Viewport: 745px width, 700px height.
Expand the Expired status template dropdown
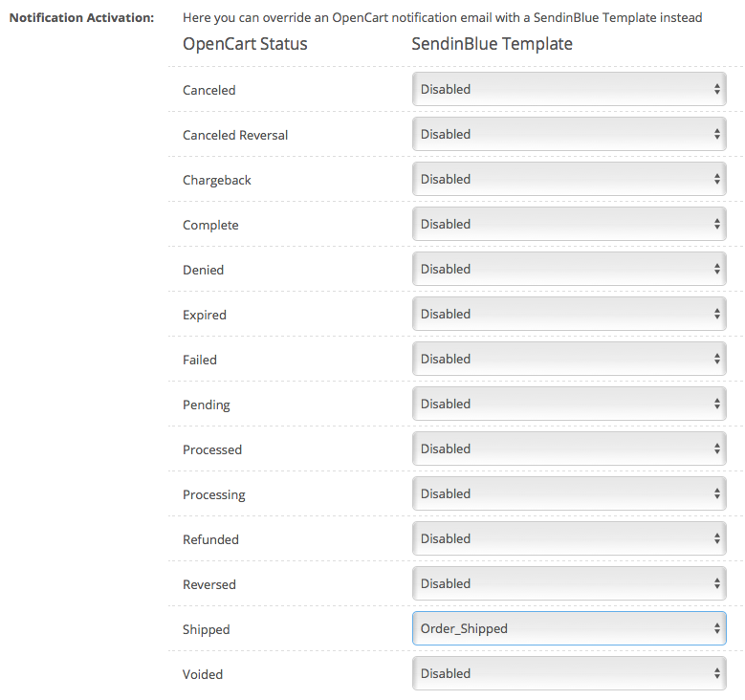(569, 315)
